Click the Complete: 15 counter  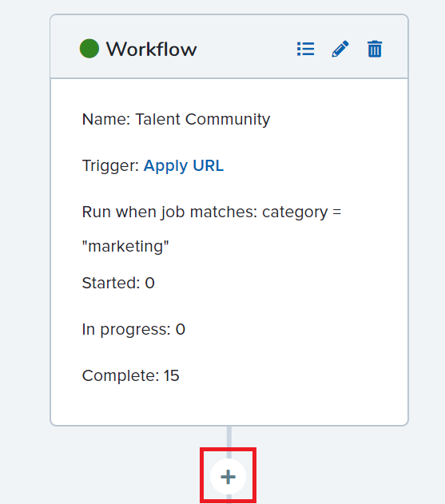coord(130,375)
